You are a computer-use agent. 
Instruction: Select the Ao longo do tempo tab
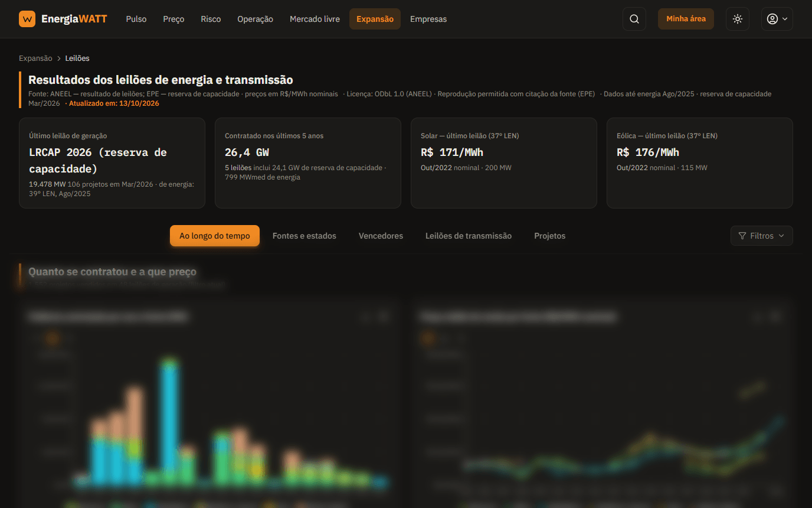pos(215,236)
